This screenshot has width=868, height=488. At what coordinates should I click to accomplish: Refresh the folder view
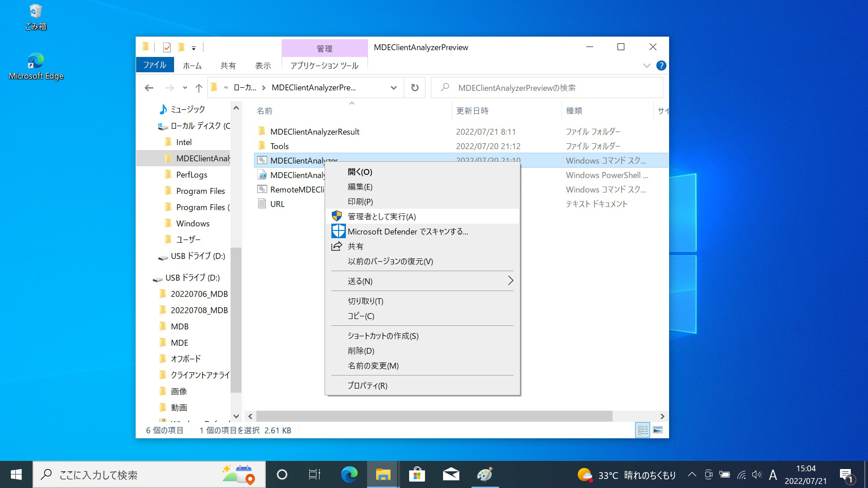point(415,88)
